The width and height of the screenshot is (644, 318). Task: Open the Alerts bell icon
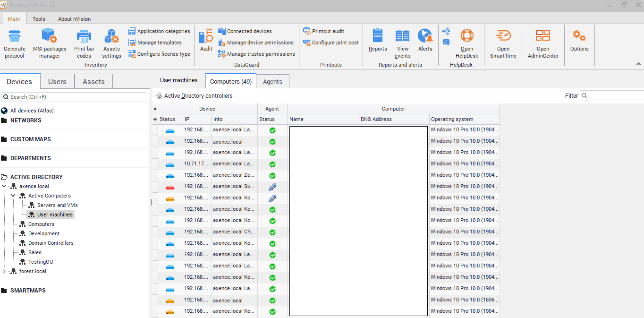tap(425, 37)
